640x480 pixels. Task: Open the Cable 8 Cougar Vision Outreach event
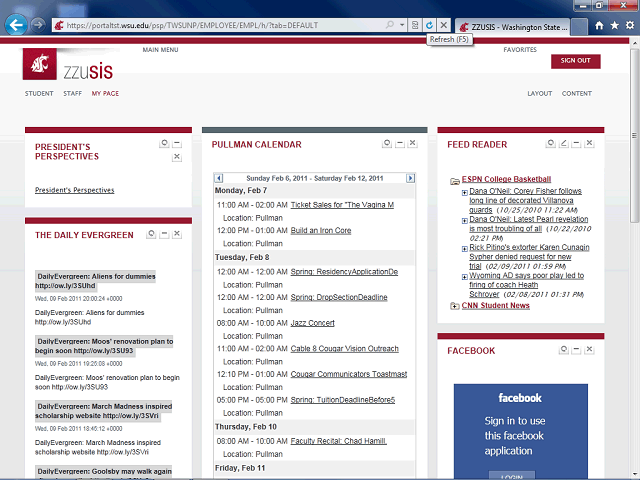(x=344, y=349)
